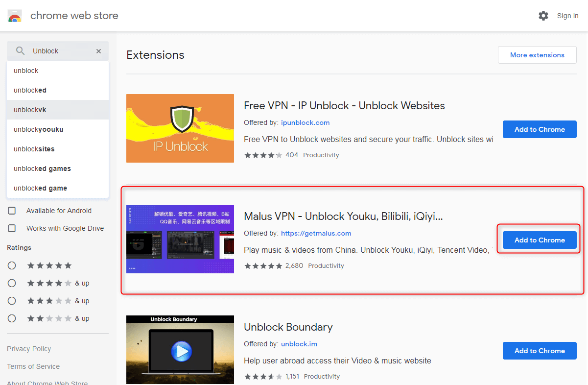Add Free VPN IP Unblock to Chrome
This screenshot has height=385, width=588.
click(x=540, y=129)
